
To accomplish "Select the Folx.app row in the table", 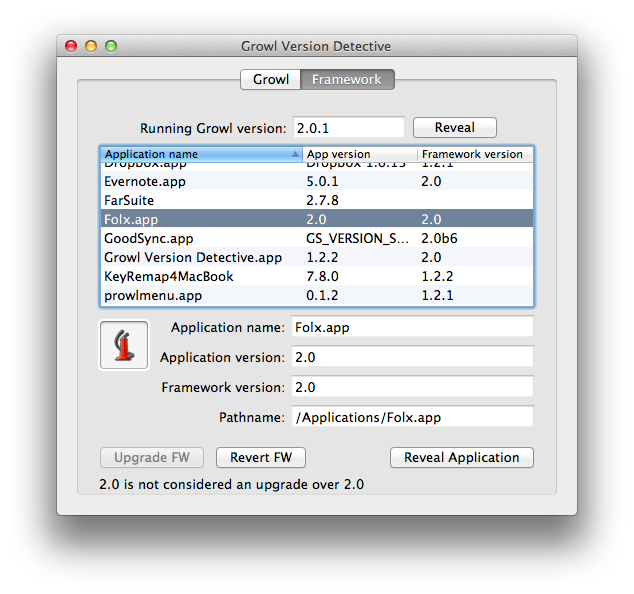I will 317,219.
